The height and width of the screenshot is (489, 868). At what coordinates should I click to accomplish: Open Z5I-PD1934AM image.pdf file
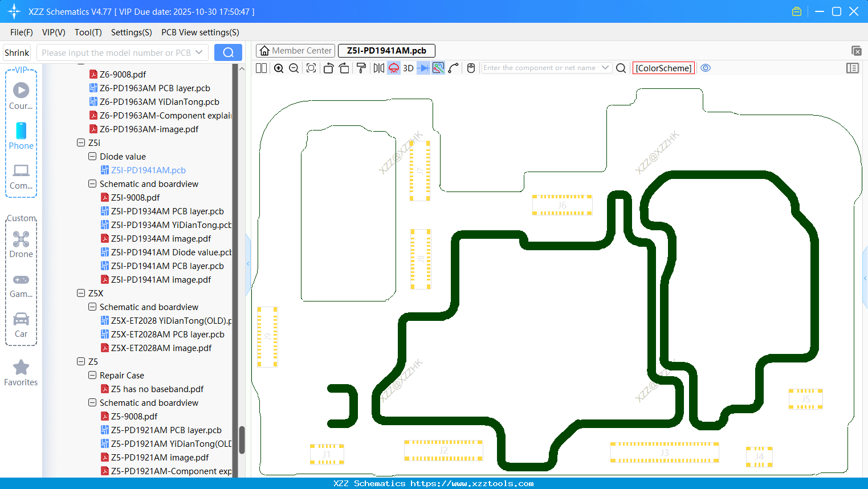coord(161,239)
